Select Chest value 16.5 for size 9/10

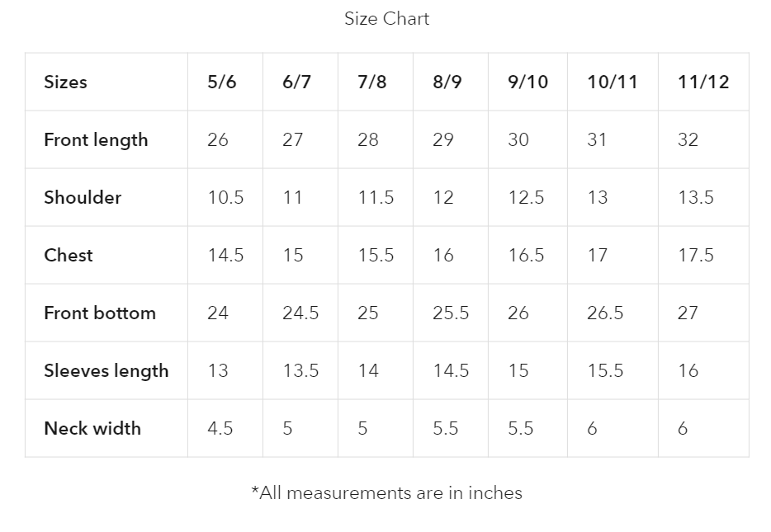[x=526, y=256]
